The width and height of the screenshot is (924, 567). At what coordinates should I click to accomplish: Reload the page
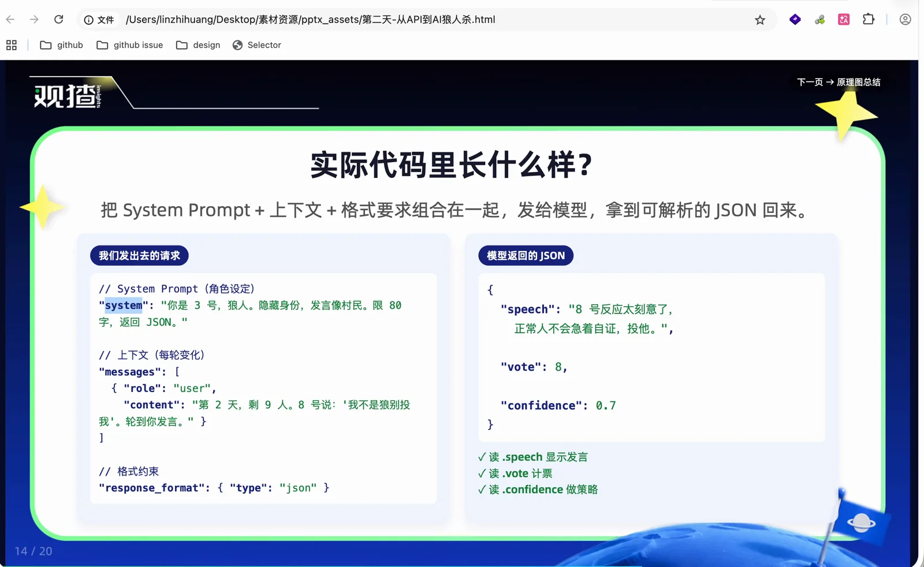pyautogui.click(x=58, y=20)
